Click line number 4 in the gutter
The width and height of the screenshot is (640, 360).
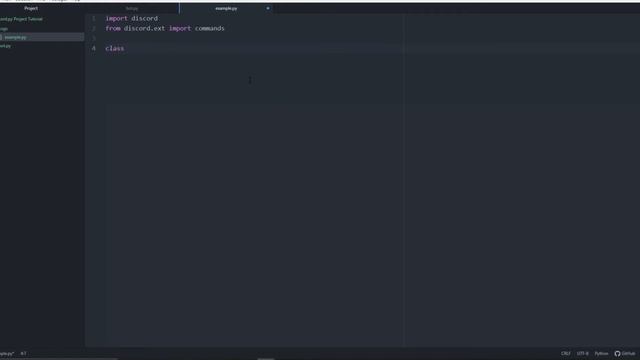pos(93,48)
